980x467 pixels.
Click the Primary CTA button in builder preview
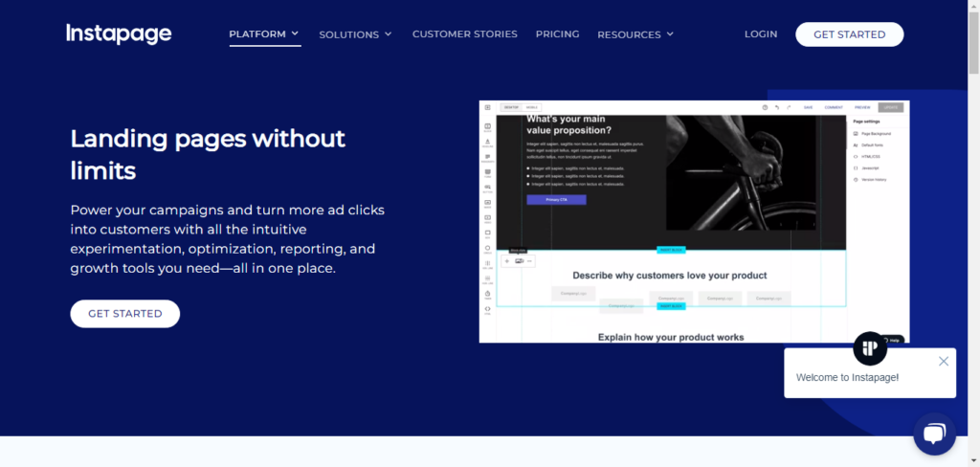pos(556,200)
